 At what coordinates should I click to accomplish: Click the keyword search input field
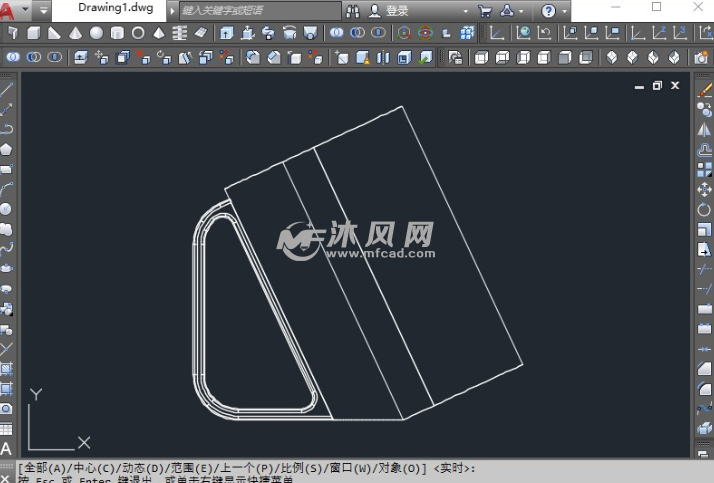[x=260, y=10]
